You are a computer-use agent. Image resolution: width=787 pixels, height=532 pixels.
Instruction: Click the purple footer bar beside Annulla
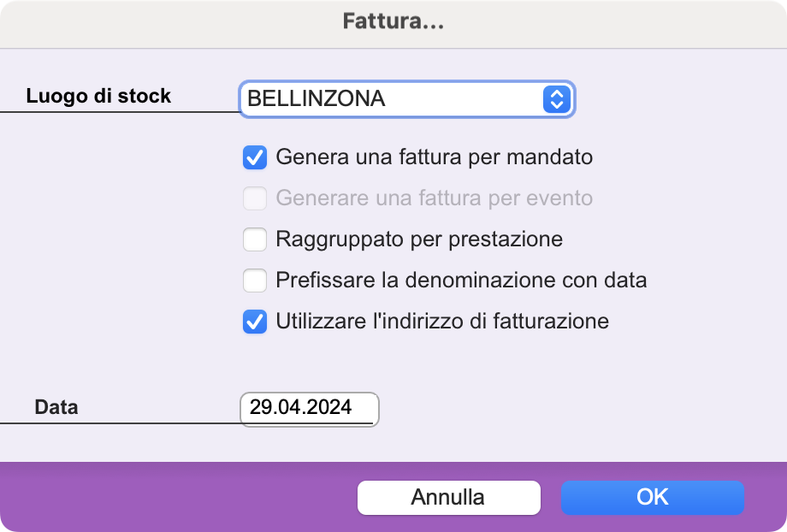point(179,497)
